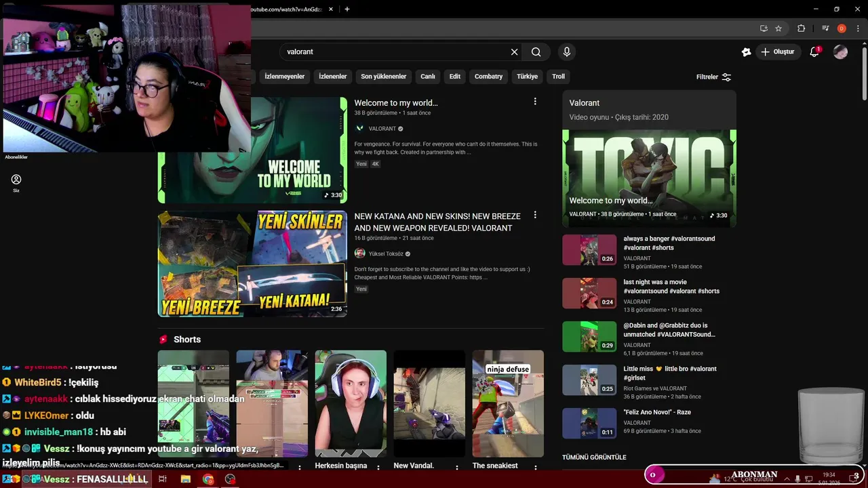This screenshot has height=488, width=868.
Task: Open TOXIC Welcome to my world panel thumbnail
Action: click(649, 178)
